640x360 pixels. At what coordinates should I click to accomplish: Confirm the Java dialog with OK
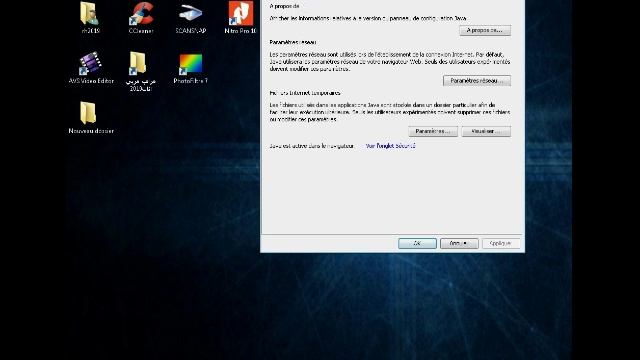[417, 243]
